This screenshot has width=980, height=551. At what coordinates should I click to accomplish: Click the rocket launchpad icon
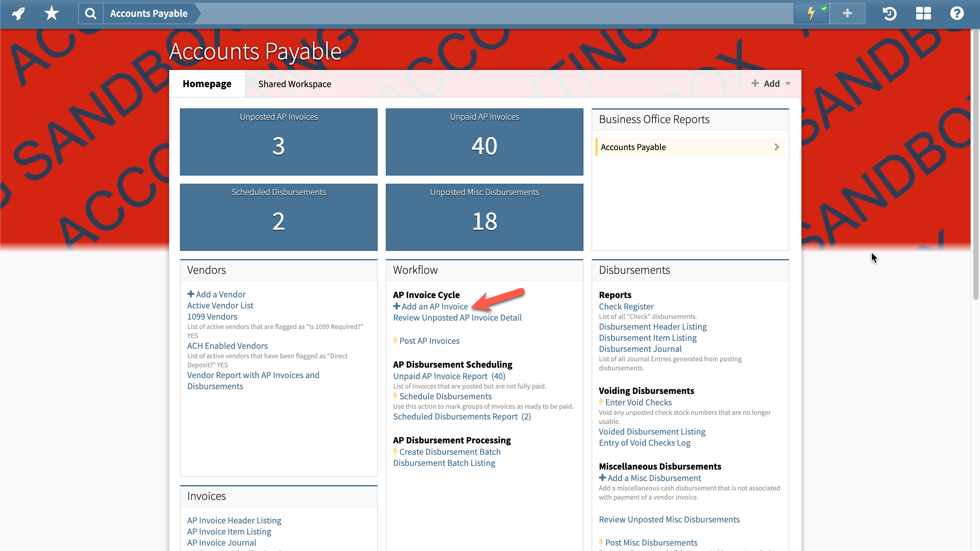click(x=18, y=14)
